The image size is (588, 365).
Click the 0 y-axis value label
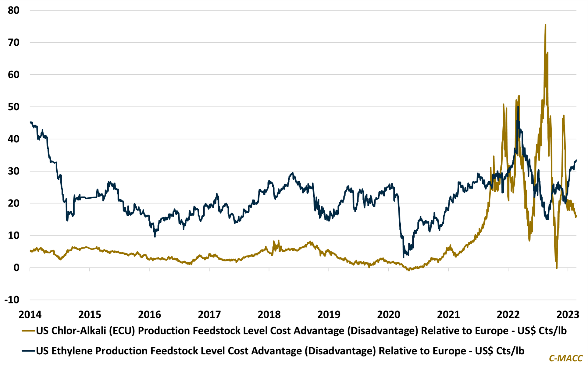pyautogui.click(x=16, y=268)
